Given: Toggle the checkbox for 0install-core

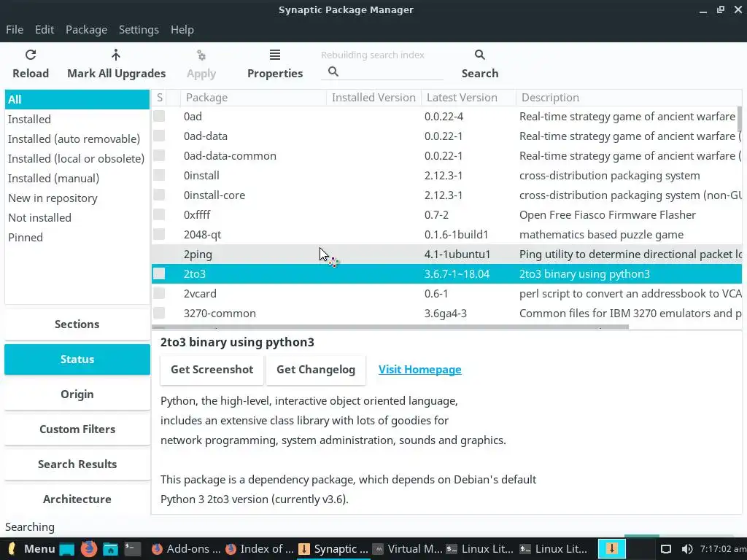Looking at the screenshot, I should click(159, 195).
